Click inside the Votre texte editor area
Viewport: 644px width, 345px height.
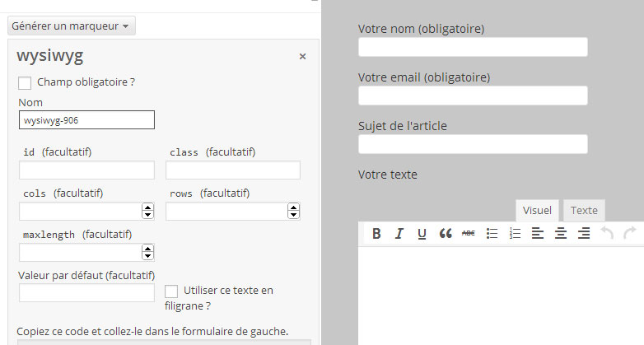coord(501,296)
